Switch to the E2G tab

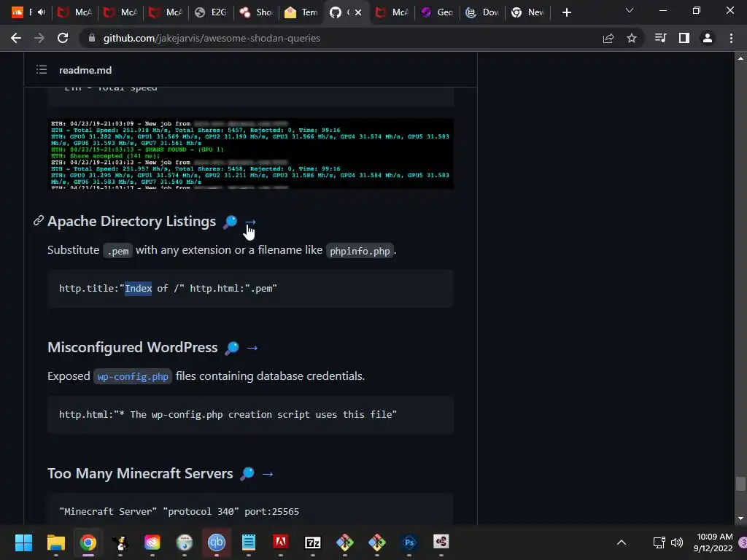pos(211,12)
